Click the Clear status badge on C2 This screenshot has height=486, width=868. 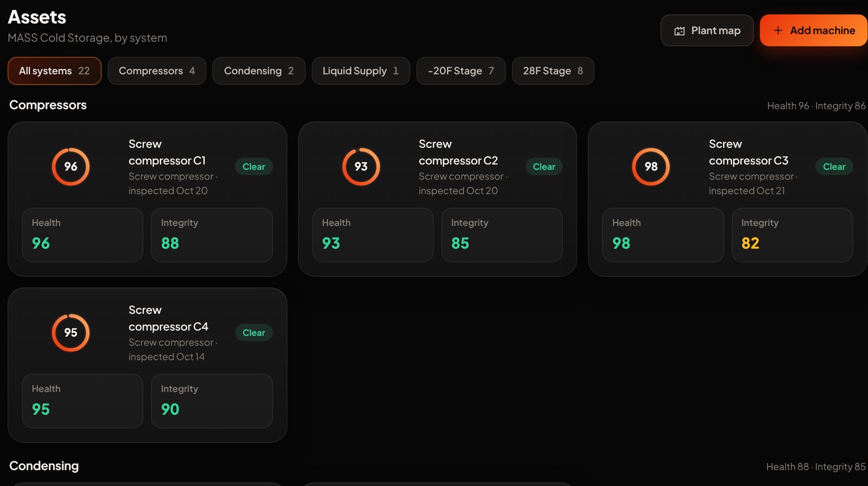pyautogui.click(x=544, y=167)
